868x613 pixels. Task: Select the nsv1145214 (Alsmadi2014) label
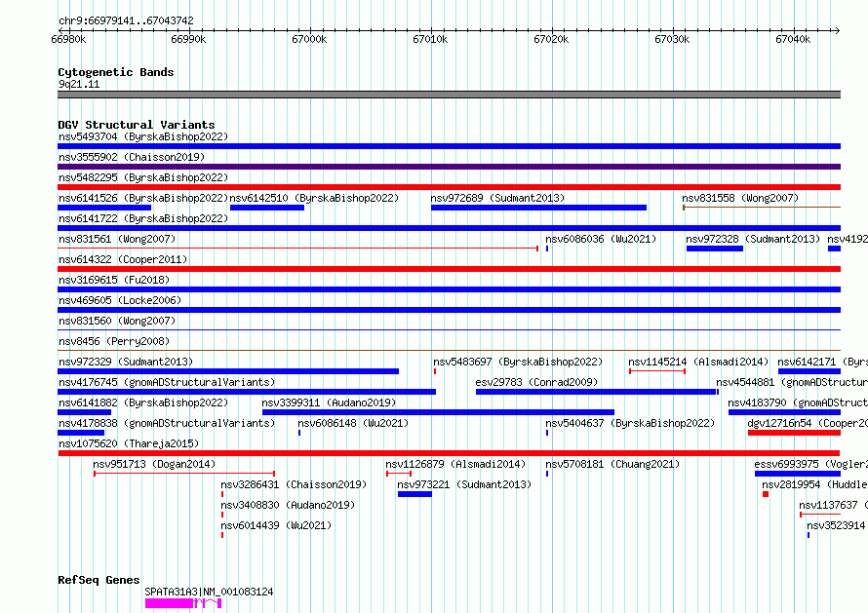pos(698,362)
